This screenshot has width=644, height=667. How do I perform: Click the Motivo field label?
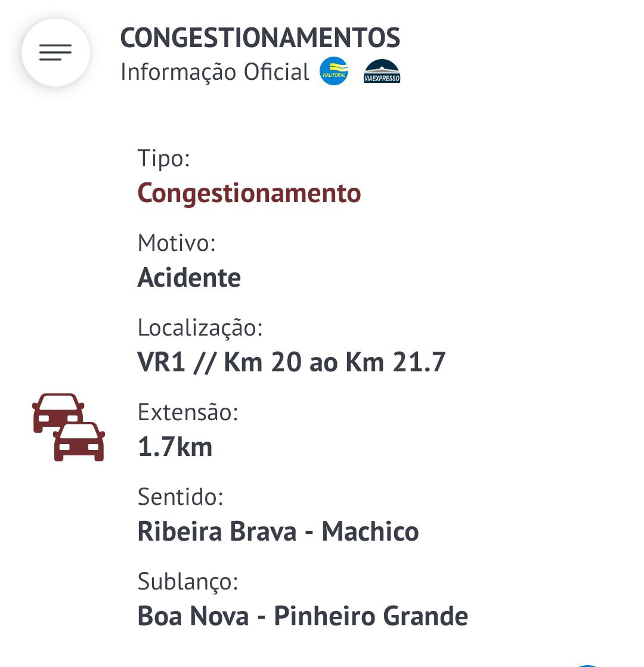click(x=176, y=243)
